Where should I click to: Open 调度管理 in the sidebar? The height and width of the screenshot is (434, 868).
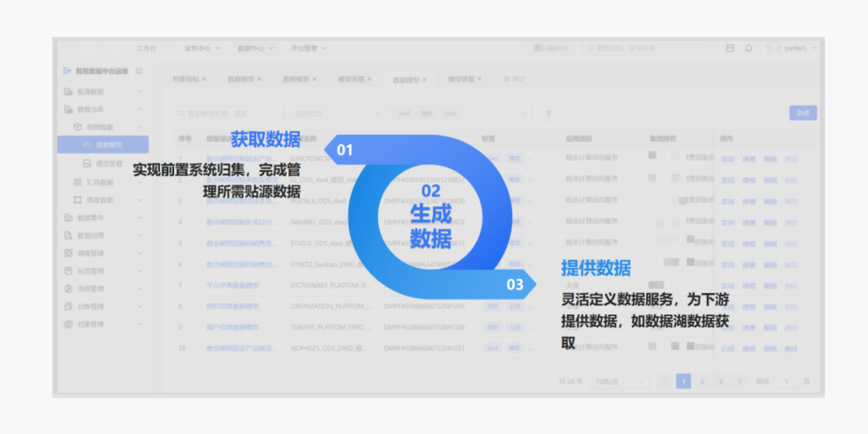point(91,253)
